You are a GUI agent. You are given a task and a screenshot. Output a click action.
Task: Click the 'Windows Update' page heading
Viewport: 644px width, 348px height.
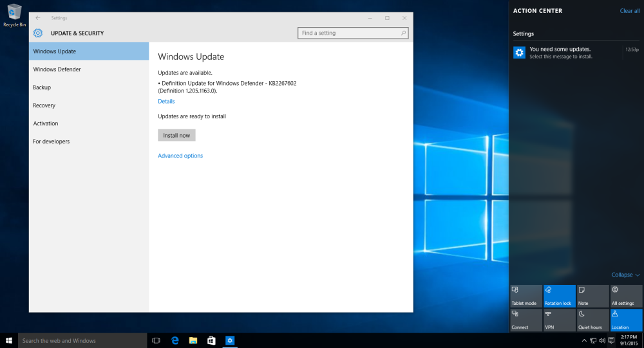[x=191, y=57]
